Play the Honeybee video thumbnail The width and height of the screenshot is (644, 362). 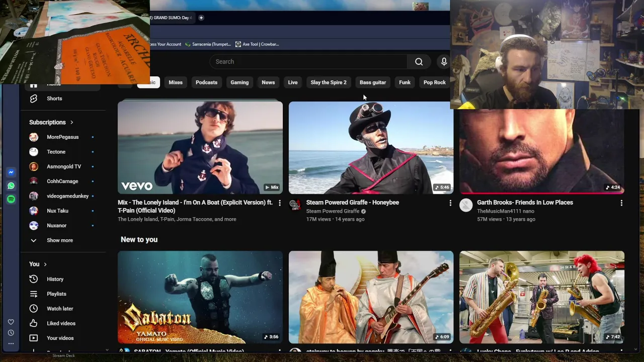point(371,148)
